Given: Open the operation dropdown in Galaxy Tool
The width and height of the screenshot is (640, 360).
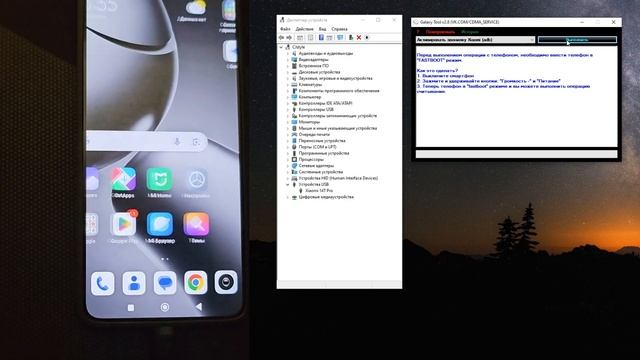Looking at the screenshot, I should pyautogui.click(x=475, y=40).
